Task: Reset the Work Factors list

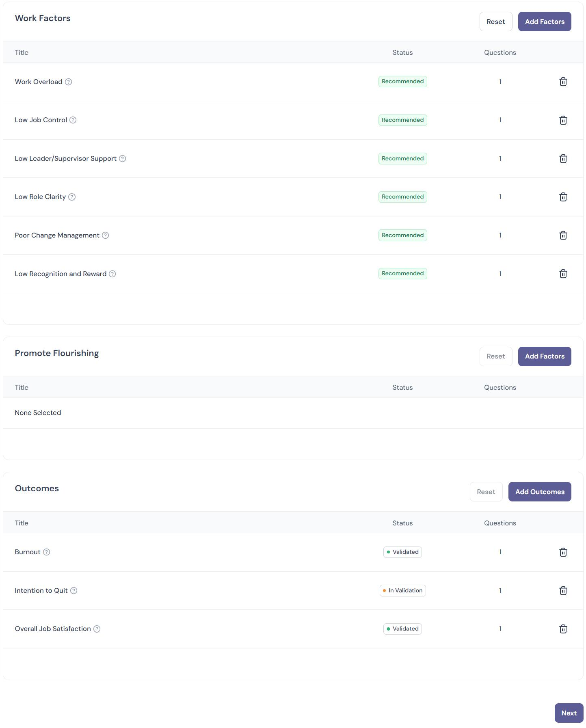Action: pyautogui.click(x=496, y=22)
